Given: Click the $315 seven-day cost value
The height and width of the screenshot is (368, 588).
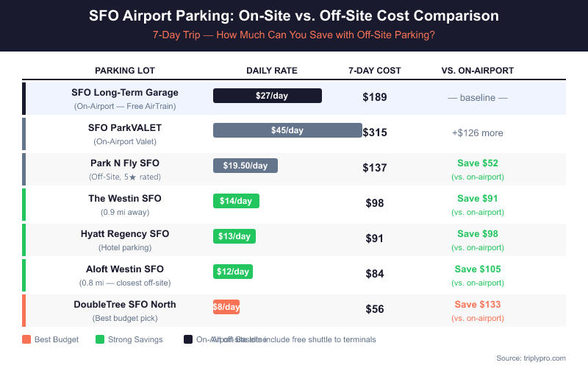Looking at the screenshot, I should coord(375,132).
